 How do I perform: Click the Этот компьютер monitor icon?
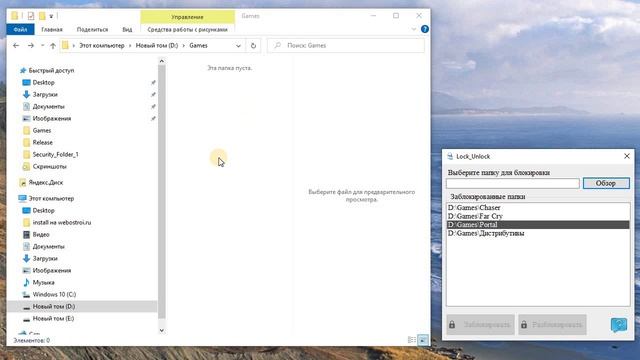(22, 198)
